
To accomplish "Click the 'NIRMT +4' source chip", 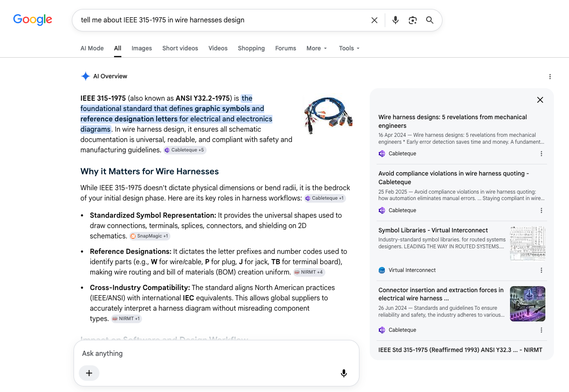I will coord(309,272).
